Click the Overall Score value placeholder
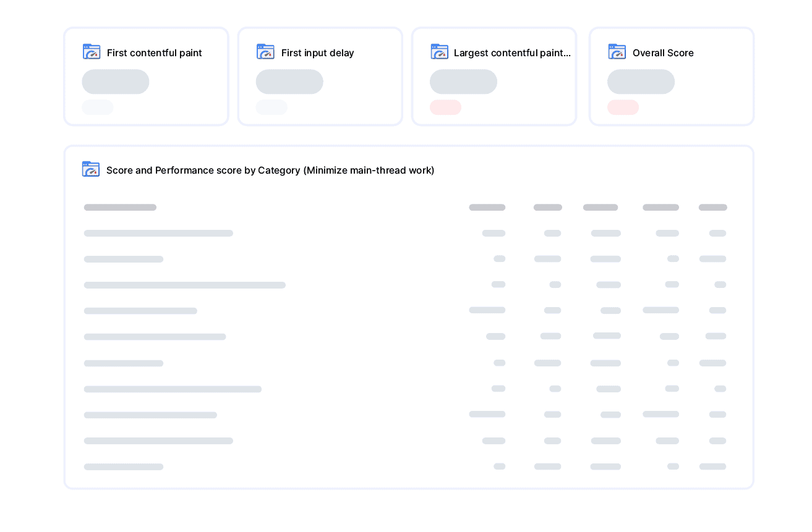Screen dimensions: 812x532 click(641, 82)
